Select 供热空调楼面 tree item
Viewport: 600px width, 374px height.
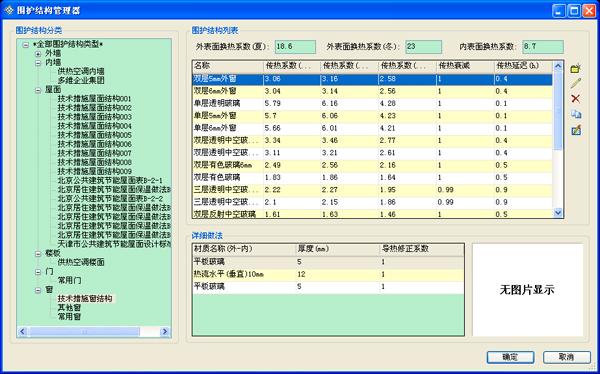click(81, 263)
